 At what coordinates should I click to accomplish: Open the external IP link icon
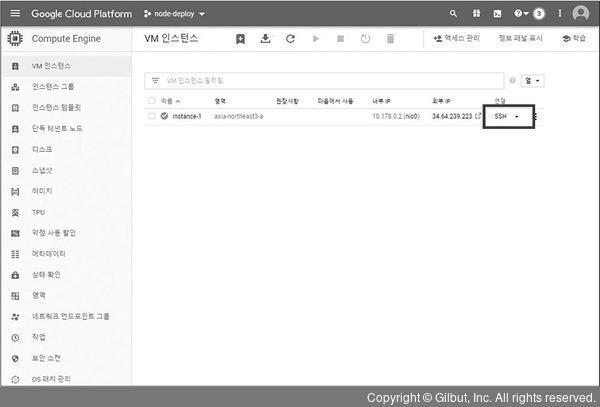(478, 116)
